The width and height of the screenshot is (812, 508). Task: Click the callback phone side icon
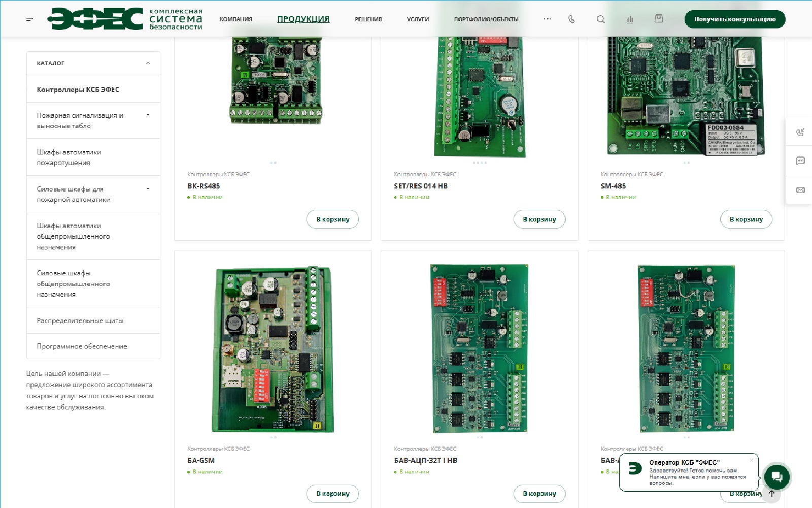click(800, 132)
